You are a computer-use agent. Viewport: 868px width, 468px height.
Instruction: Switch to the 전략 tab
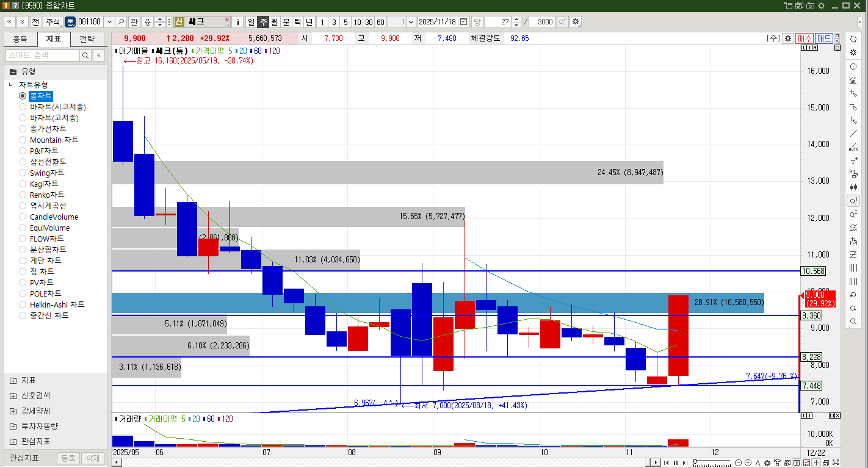pyautogui.click(x=87, y=39)
